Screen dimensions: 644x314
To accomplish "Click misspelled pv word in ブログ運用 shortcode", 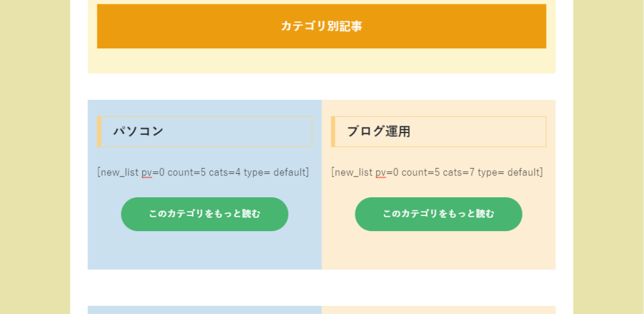I will (380, 173).
